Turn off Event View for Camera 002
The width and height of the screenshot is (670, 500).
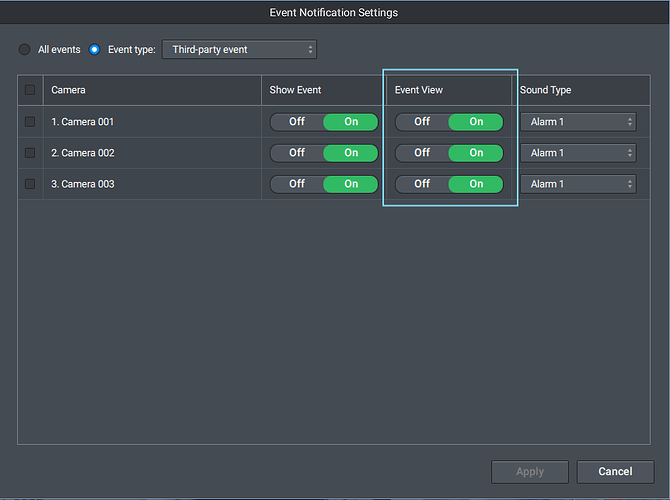[422, 153]
